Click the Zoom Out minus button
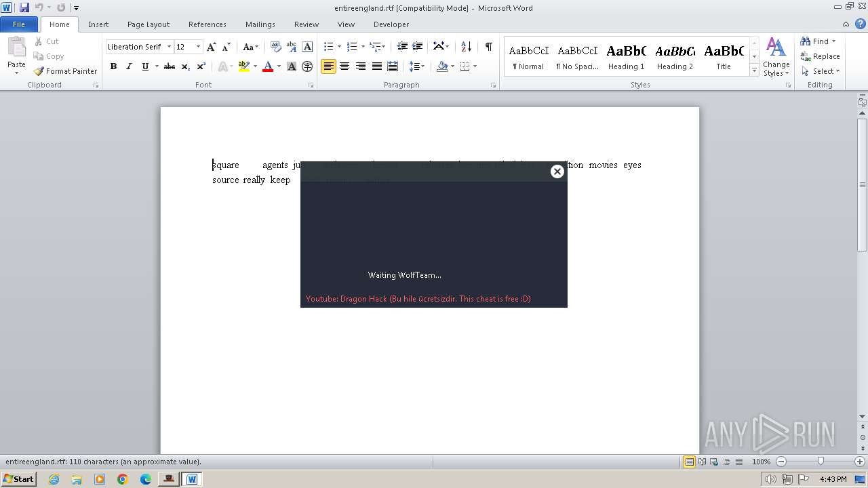Screen dimensions: 868x488 click(781, 462)
